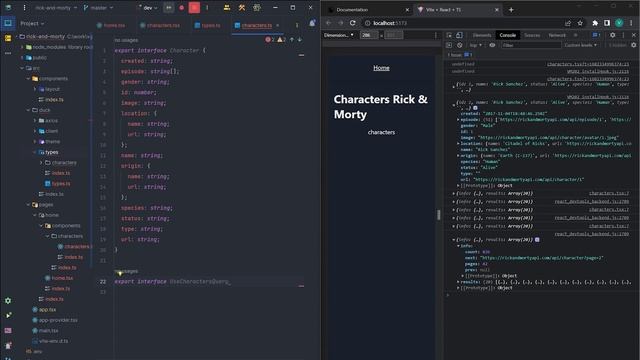Open home.tsx in project tree

tap(59, 278)
